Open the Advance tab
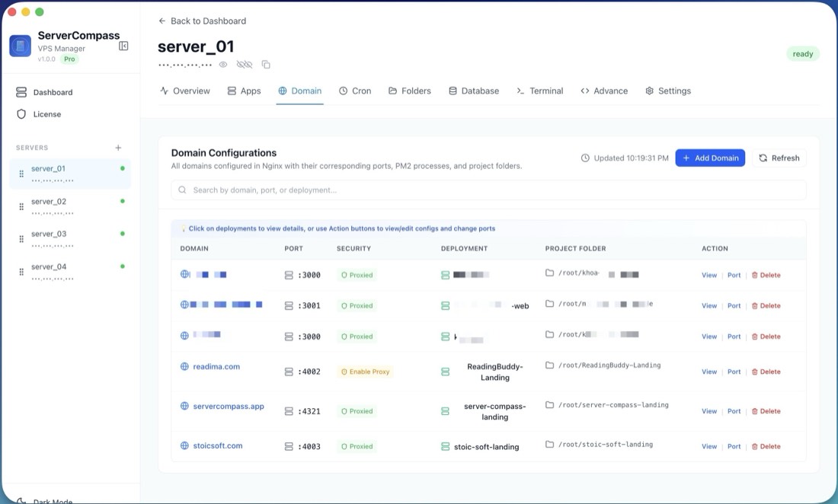The image size is (838, 504). [x=604, y=91]
